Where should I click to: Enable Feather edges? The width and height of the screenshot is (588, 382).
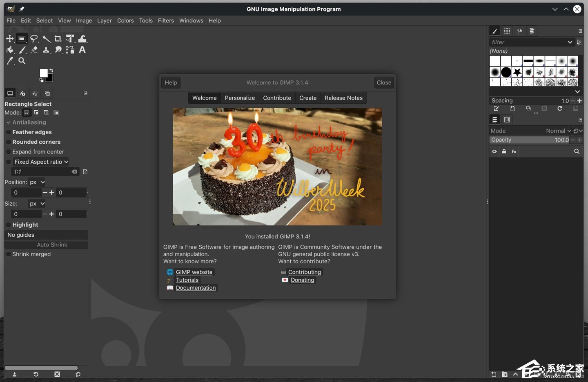pos(9,132)
